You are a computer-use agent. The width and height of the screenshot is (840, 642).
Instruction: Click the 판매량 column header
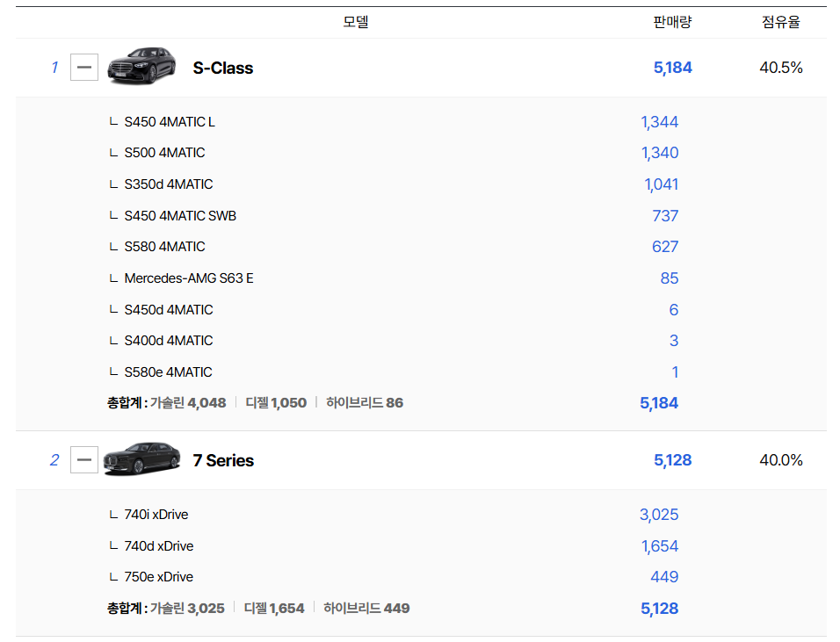(672, 22)
